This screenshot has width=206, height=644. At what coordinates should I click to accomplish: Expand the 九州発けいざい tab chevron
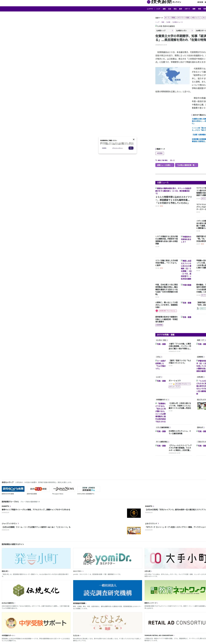[192, 30]
